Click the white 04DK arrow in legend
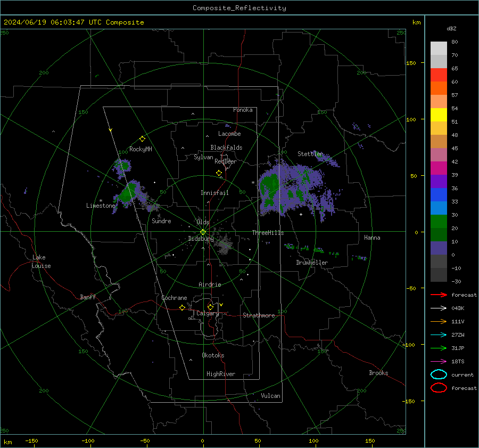 439,308
